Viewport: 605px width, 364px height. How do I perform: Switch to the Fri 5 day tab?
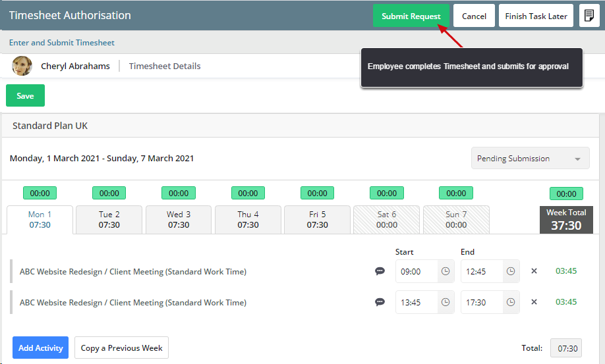[x=317, y=219]
